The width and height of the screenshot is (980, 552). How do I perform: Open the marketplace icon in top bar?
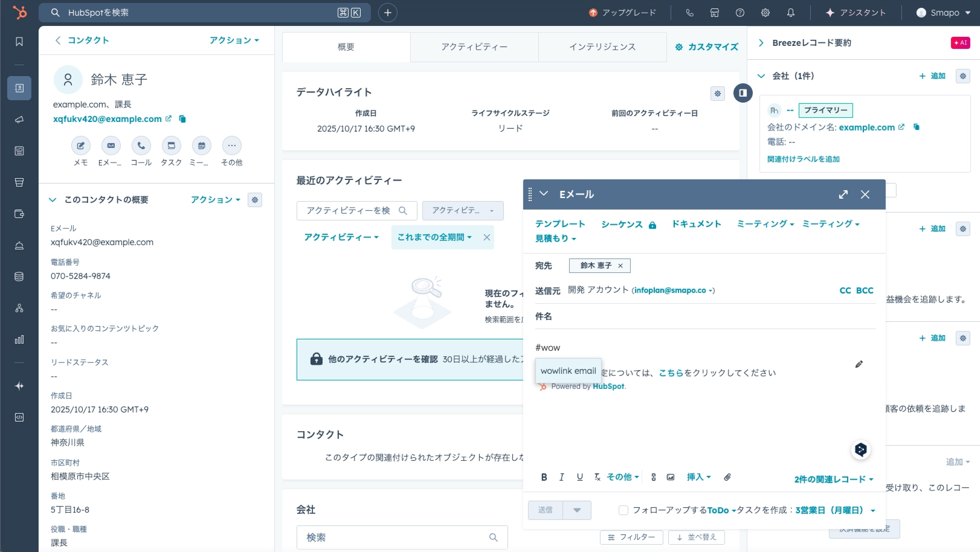(715, 13)
